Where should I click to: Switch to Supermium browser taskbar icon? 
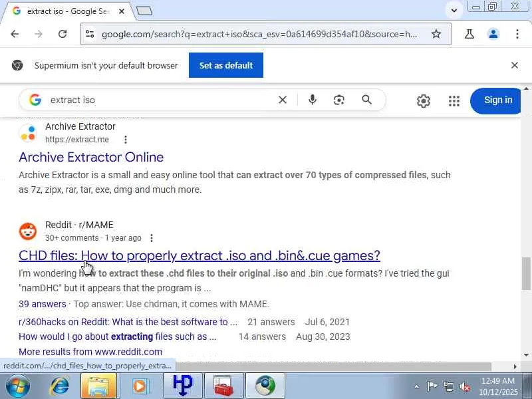coord(265,386)
